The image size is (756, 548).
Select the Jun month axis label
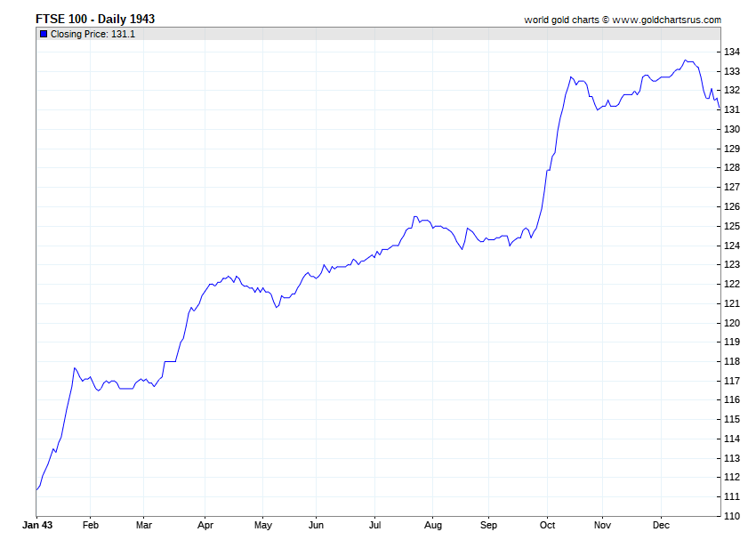pyautogui.click(x=316, y=525)
